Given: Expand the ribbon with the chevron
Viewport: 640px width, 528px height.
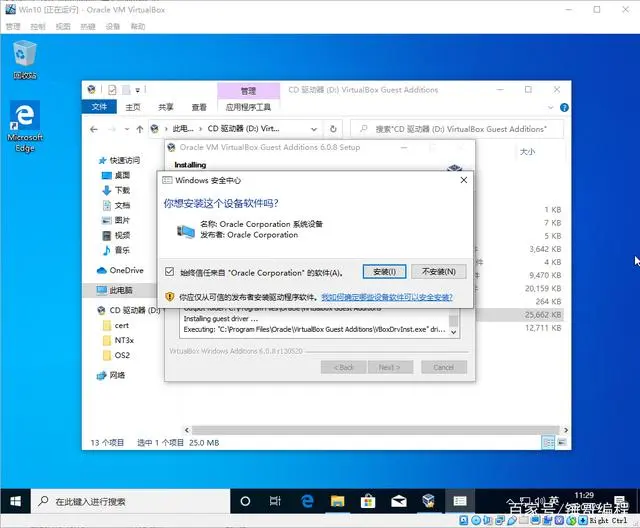Looking at the screenshot, I should point(550,108).
